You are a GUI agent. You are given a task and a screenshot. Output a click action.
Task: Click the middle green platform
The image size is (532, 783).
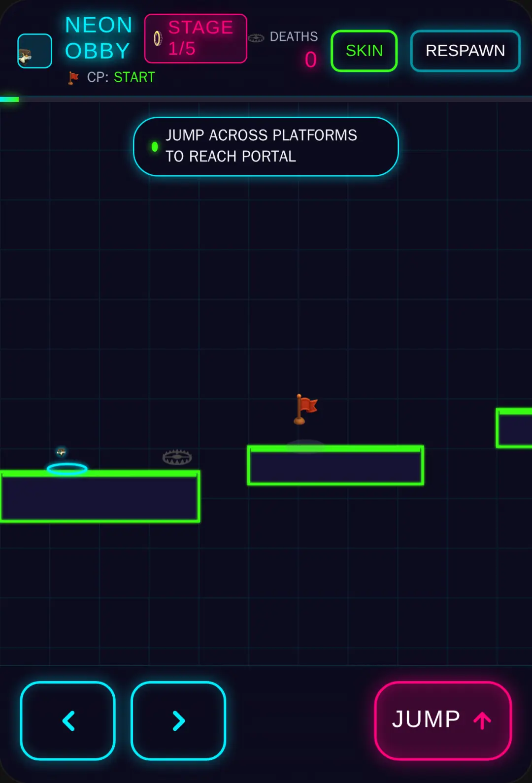(335, 465)
